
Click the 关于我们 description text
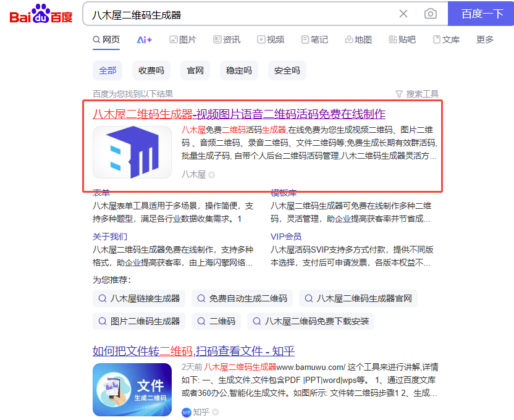click(173, 256)
